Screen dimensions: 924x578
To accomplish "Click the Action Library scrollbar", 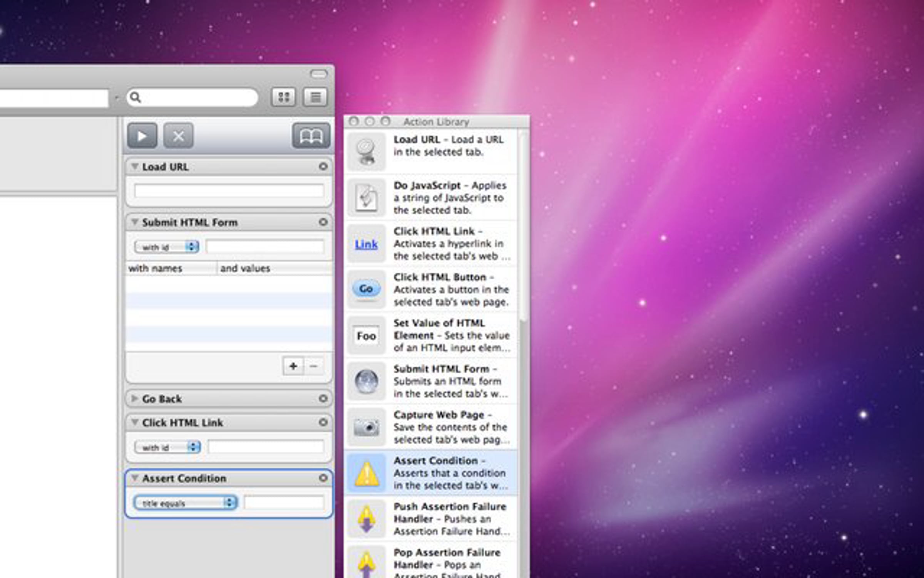I will [523, 353].
